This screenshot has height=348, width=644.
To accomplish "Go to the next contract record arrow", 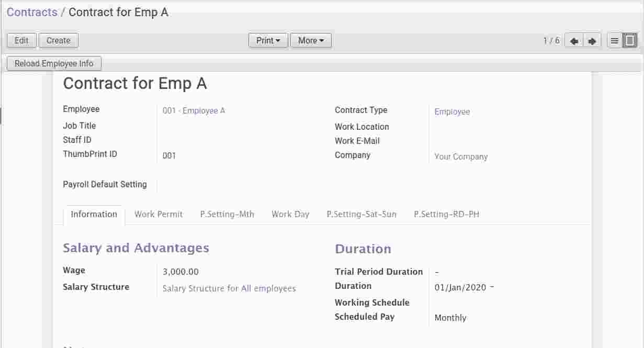I will coord(592,41).
